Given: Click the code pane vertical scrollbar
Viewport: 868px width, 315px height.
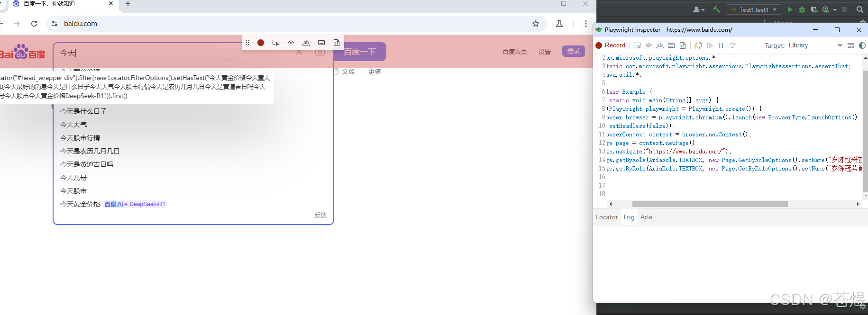Looking at the screenshot, I should (x=865, y=130).
